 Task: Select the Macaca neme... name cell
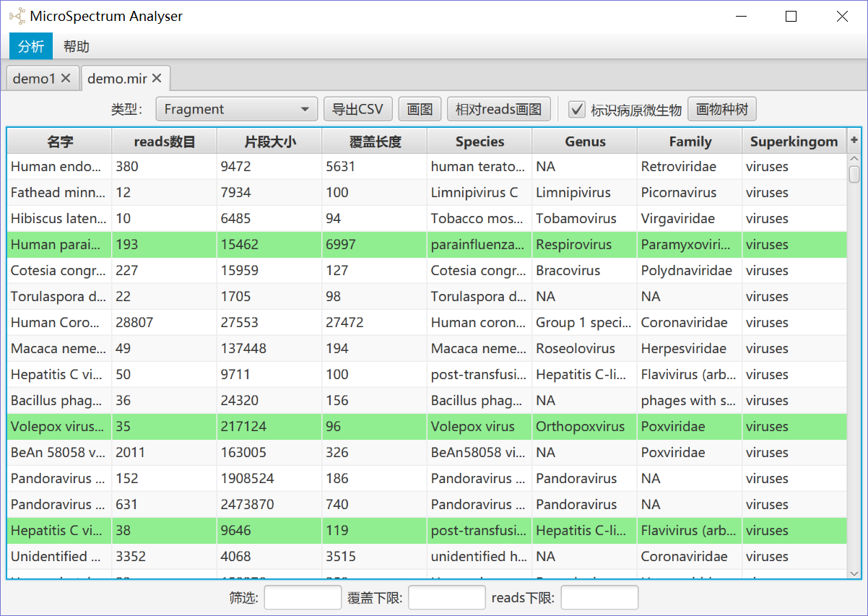pos(59,349)
